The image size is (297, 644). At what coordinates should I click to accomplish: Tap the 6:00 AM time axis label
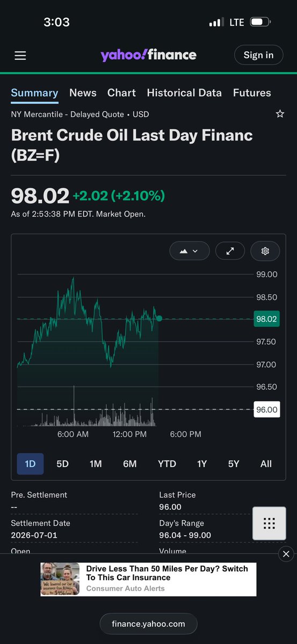pos(73,434)
